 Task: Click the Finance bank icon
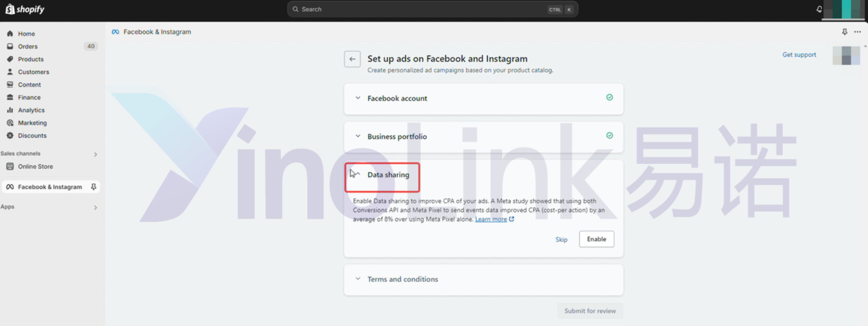(x=10, y=97)
